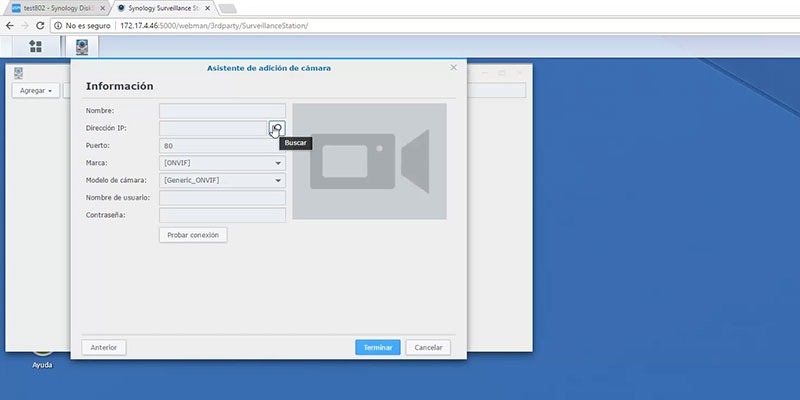
Task: Click the Cancelar button
Action: (428, 347)
